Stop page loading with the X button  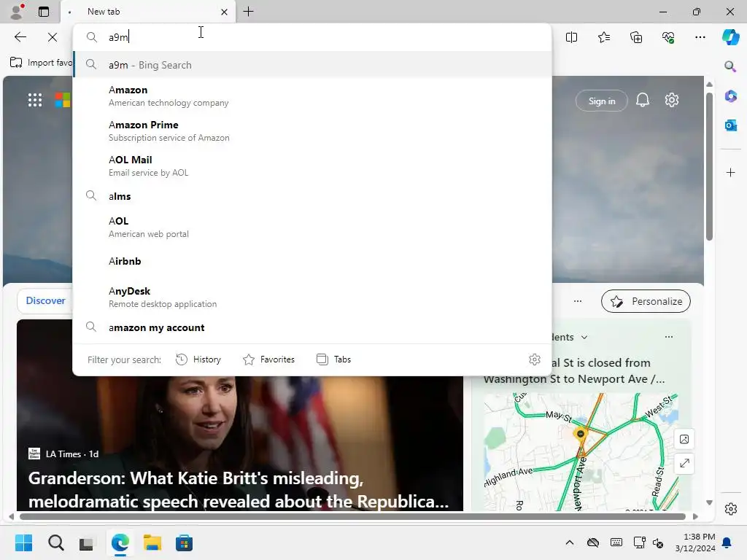53,37
